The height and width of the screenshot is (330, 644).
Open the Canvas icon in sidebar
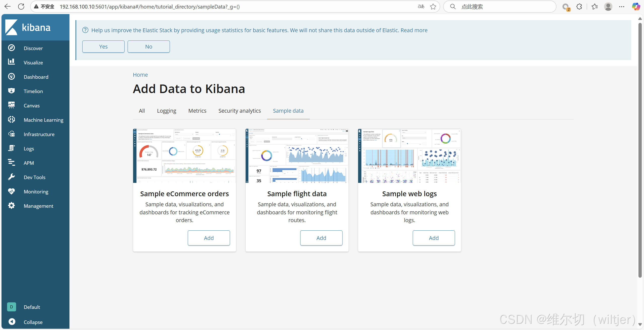click(x=11, y=105)
